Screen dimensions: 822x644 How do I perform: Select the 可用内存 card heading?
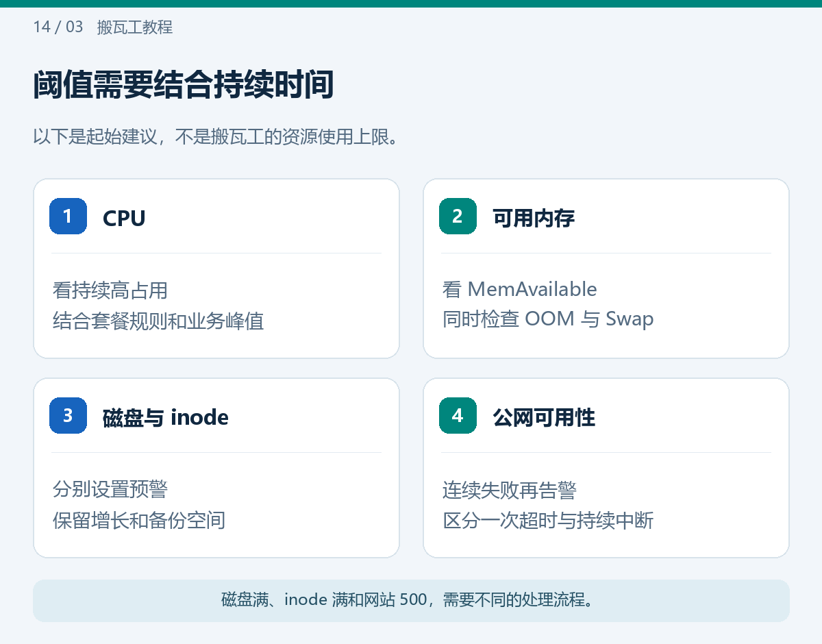[x=534, y=218]
